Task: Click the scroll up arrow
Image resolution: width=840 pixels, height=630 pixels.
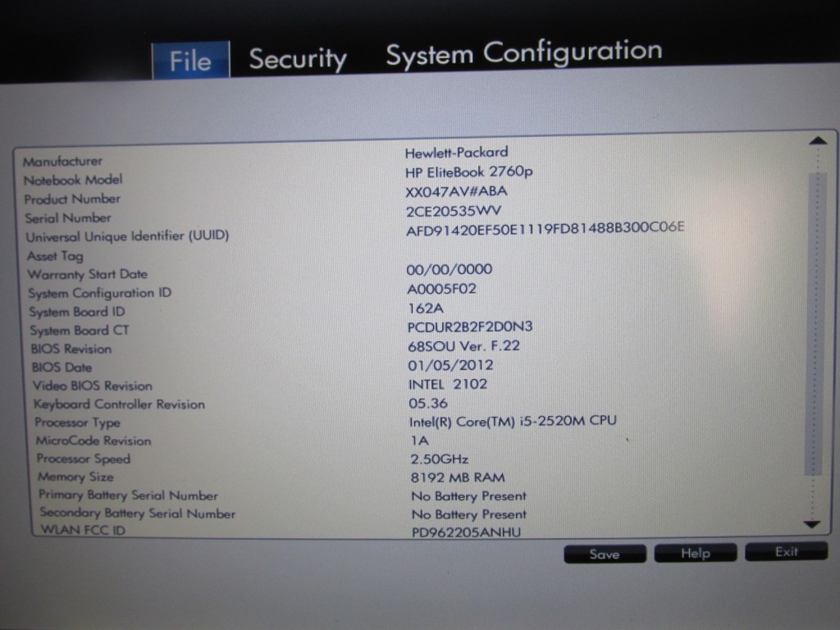Action: point(817,141)
